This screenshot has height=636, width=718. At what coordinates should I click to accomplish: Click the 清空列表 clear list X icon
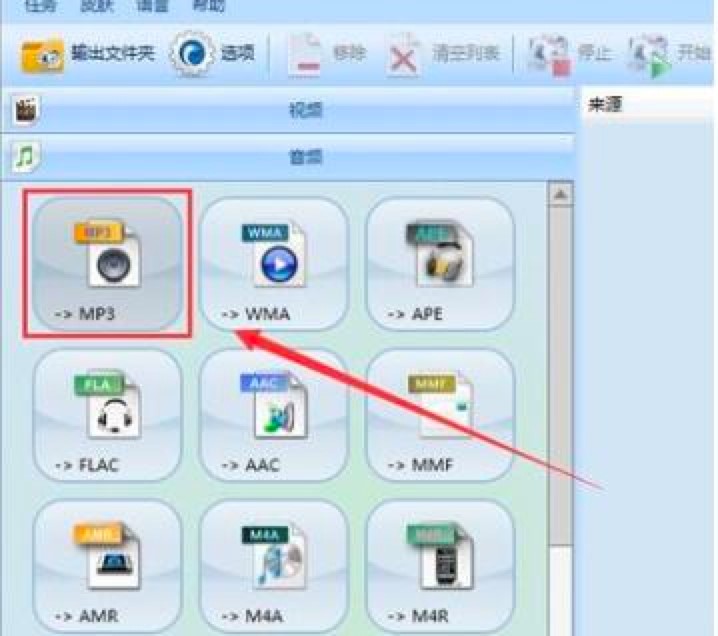pyautogui.click(x=403, y=55)
